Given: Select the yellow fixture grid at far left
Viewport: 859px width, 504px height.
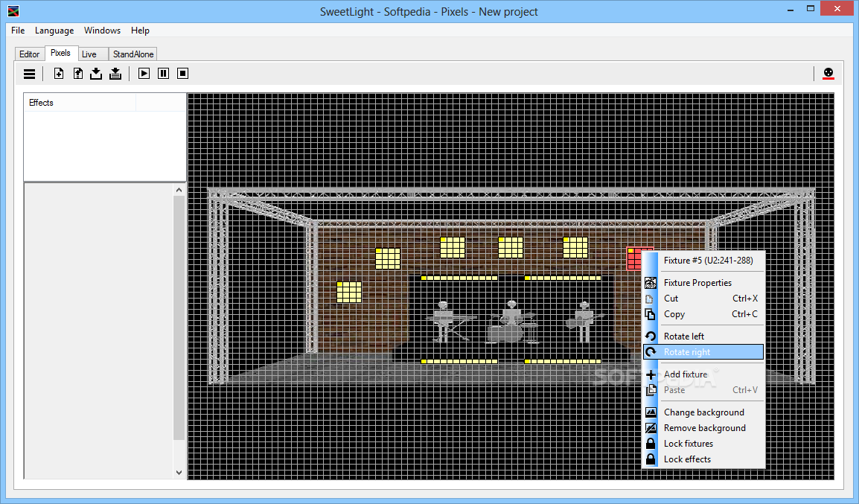Looking at the screenshot, I should (x=348, y=292).
